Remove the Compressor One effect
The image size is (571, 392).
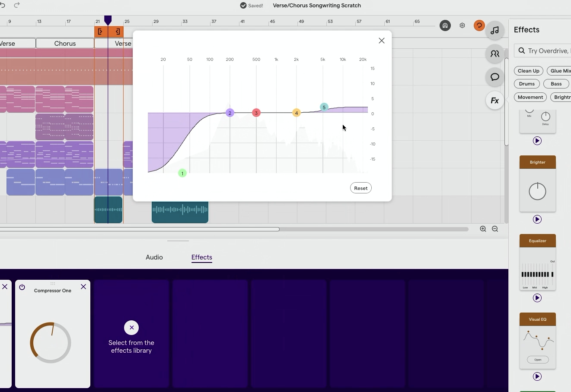pos(83,287)
